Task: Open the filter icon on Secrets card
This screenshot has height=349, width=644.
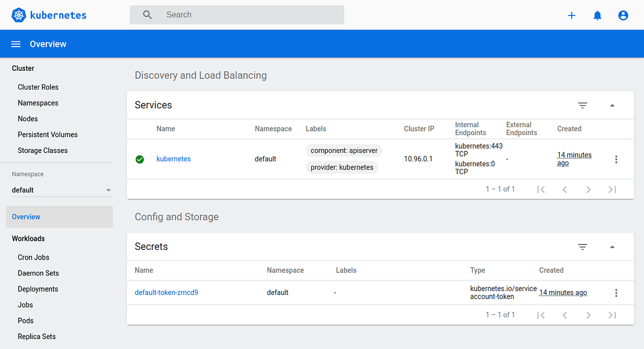Action: click(583, 247)
